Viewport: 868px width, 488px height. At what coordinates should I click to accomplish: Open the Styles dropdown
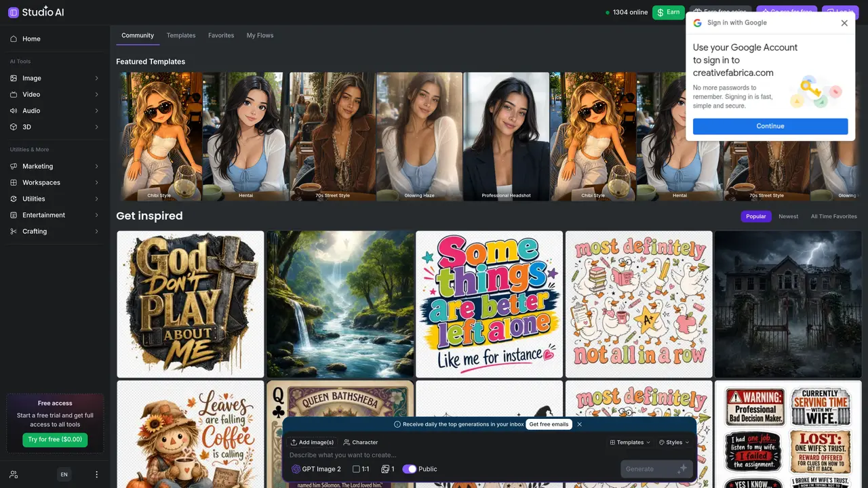click(x=673, y=442)
